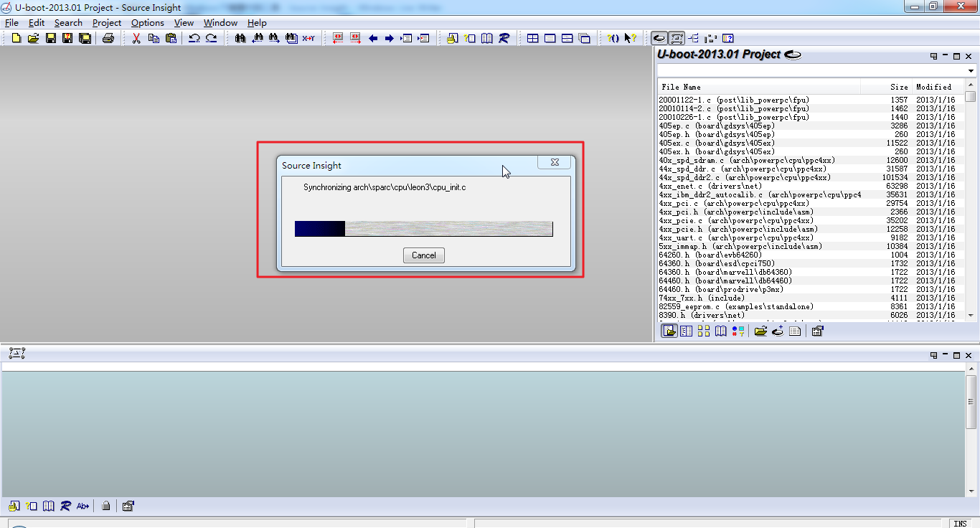Redo the action via toolbar arrow
Image resolution: width=980 pixels, height=528 pixels.
211,38
